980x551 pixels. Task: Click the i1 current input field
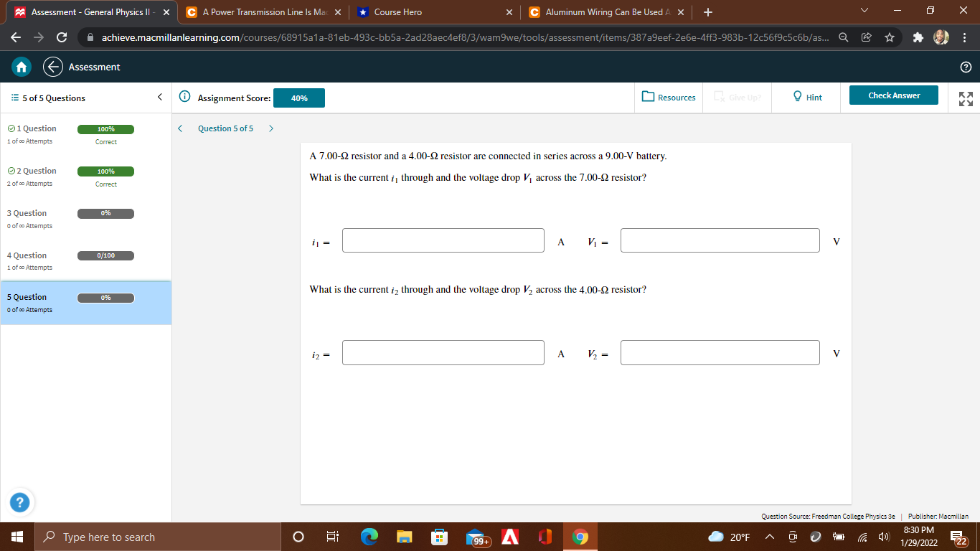(x=443, y=240)
